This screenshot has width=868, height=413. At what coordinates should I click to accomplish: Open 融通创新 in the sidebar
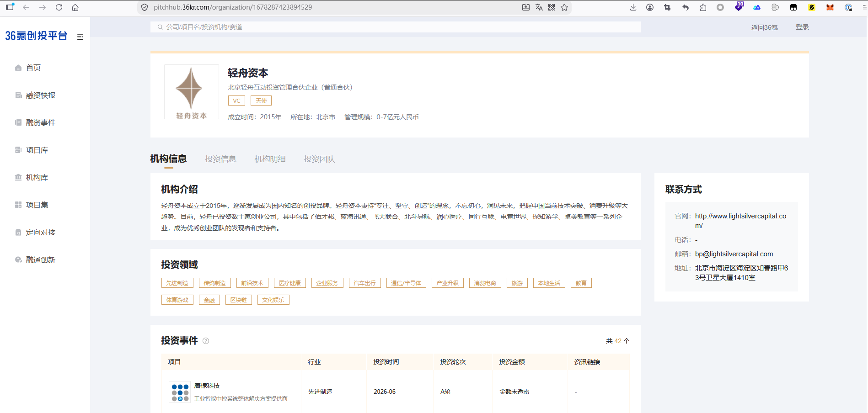[41, 259]
